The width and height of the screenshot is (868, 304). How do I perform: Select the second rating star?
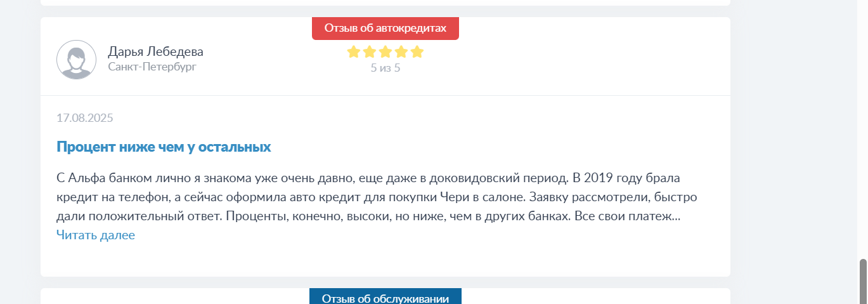(x=370, y=52)
